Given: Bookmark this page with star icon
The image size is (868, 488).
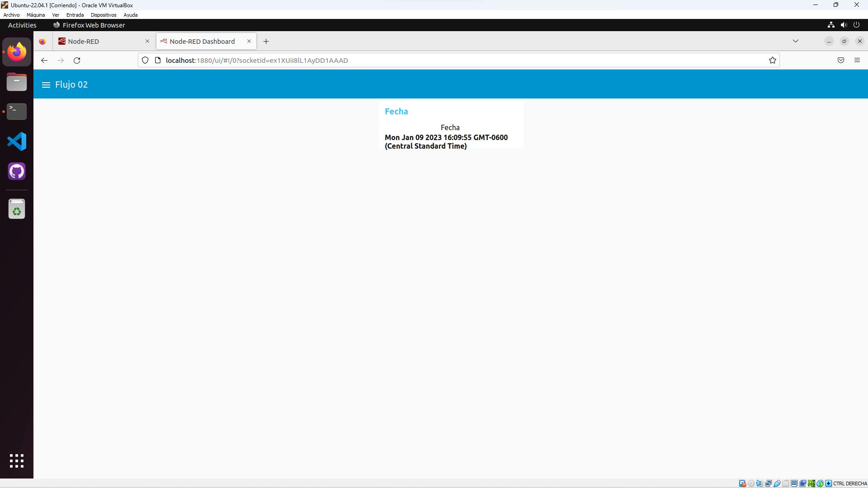Looking at the screenshot, I should point(773,61).
